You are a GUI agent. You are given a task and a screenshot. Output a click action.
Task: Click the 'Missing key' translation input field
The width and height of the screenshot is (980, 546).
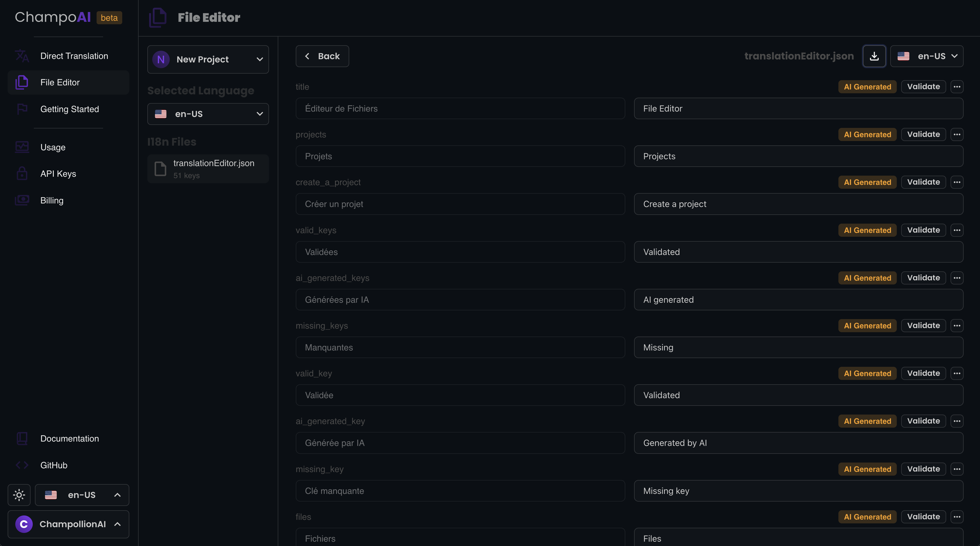click(x=798, y=491)
